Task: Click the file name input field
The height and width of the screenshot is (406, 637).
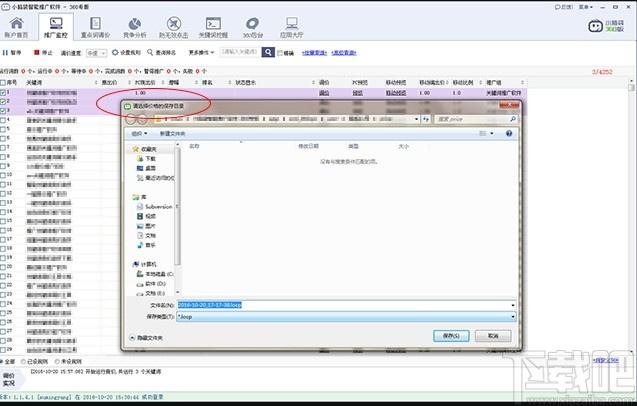Action: 346,305
